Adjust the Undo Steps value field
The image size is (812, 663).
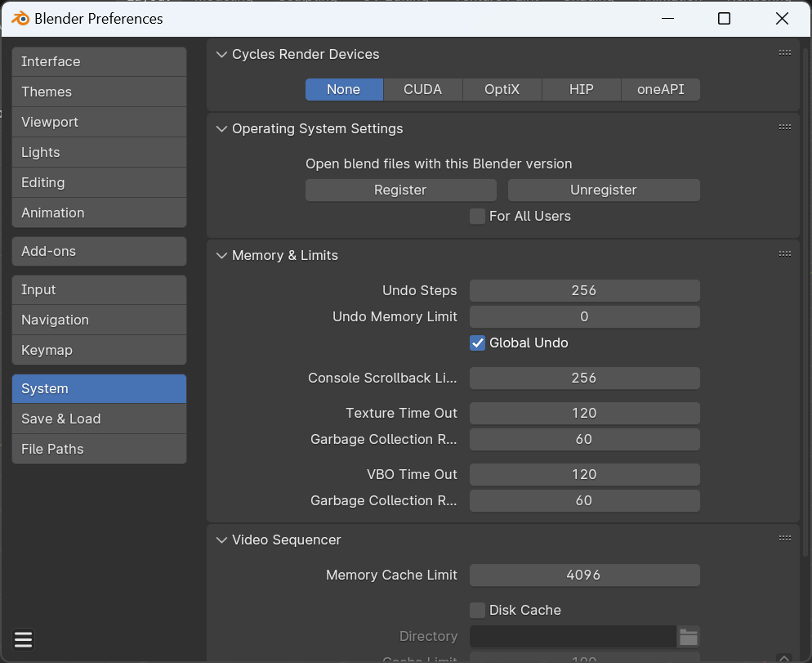point(584,291)
